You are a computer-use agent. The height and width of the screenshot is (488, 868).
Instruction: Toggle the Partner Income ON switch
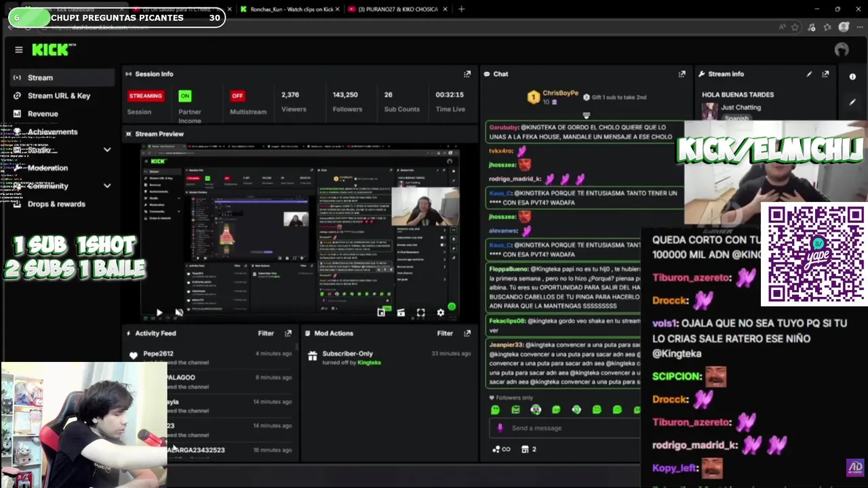(x=185, y=96)
